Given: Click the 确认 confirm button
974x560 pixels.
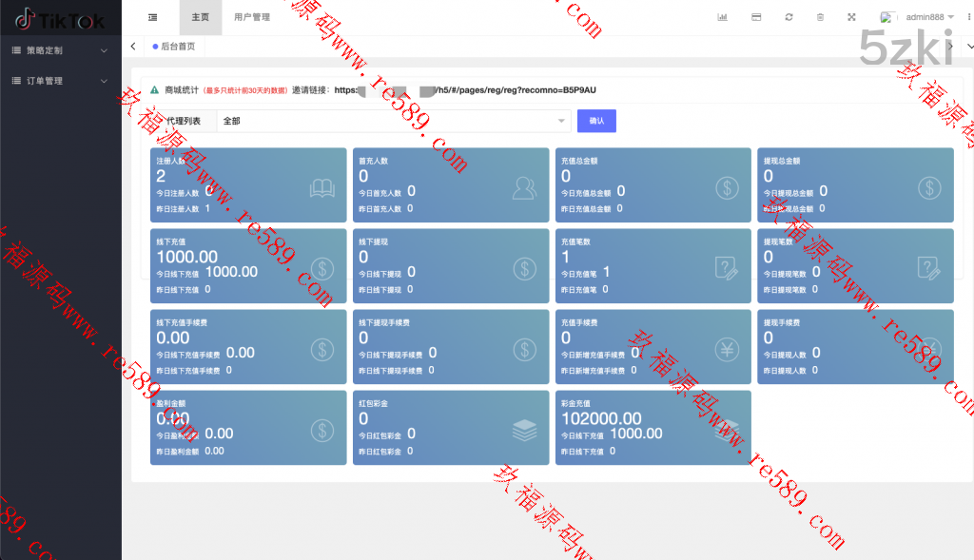Looking at the screenshot, I should click(596, 121).
